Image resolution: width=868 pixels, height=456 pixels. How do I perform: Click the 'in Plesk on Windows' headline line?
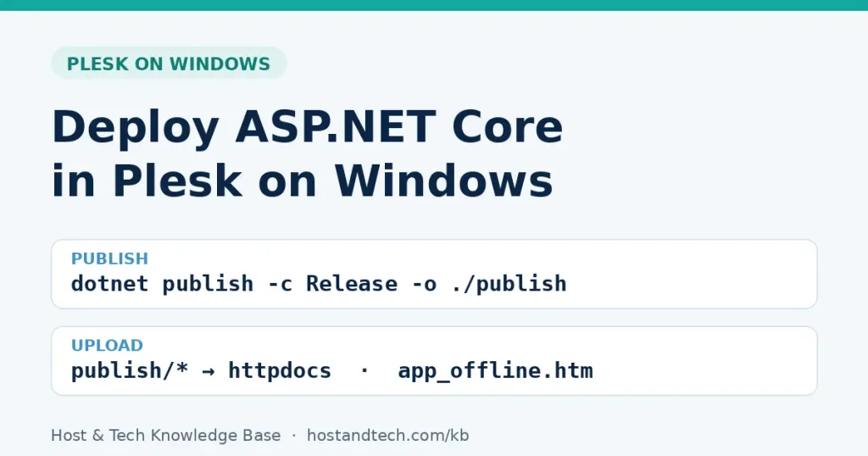(x=303, y=181)
